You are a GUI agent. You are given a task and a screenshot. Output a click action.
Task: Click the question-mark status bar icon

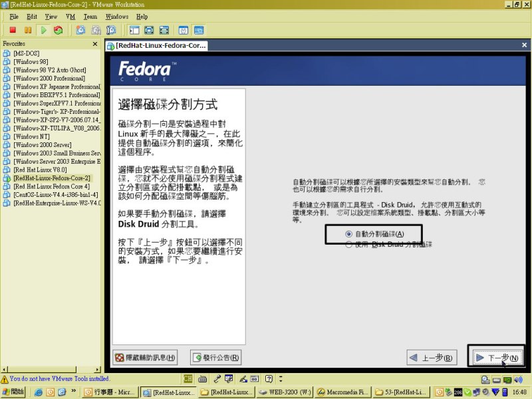(269, 378)
